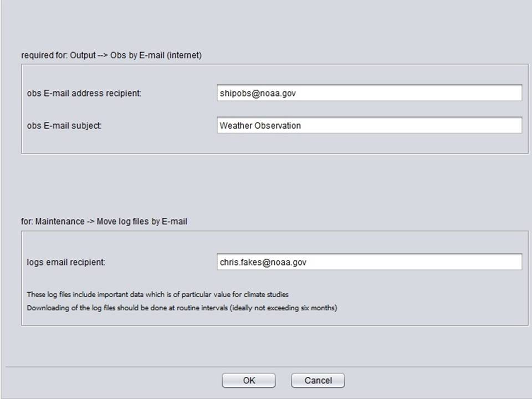Click '@noaa.gov' in the shipobs address field
This screenshot has height=399, width=532.
tap(273, 93)
